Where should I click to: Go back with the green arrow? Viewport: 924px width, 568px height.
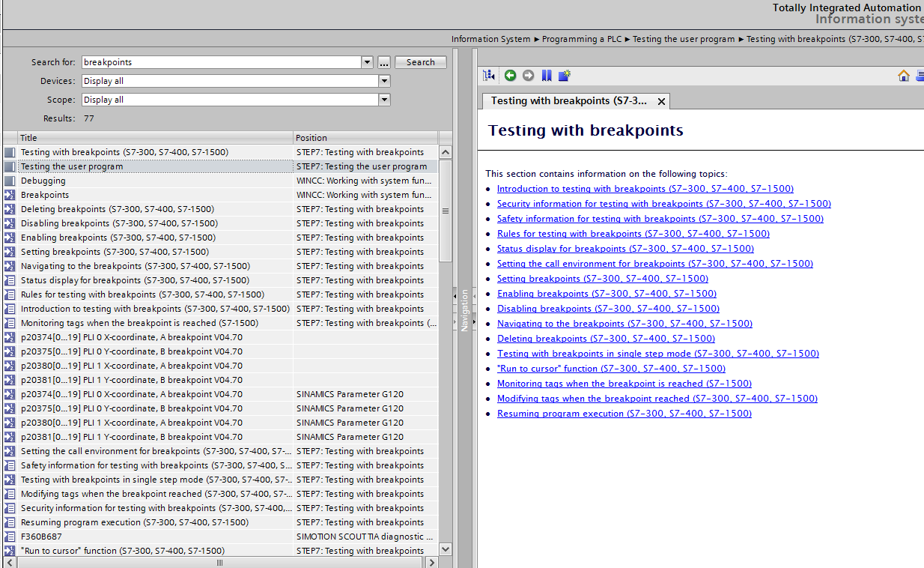pyautogui.click(x=510, y=75)
